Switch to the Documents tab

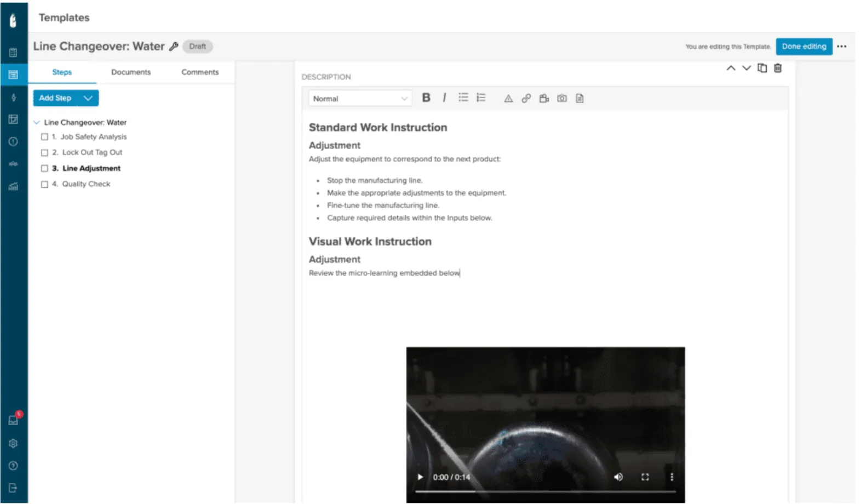(131, 72)
